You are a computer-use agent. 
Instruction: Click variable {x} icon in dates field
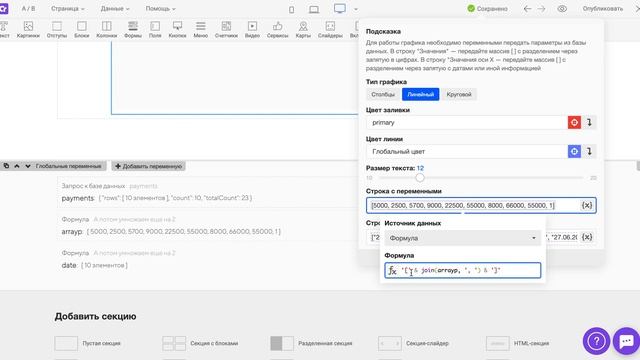(x=587, y=237)
